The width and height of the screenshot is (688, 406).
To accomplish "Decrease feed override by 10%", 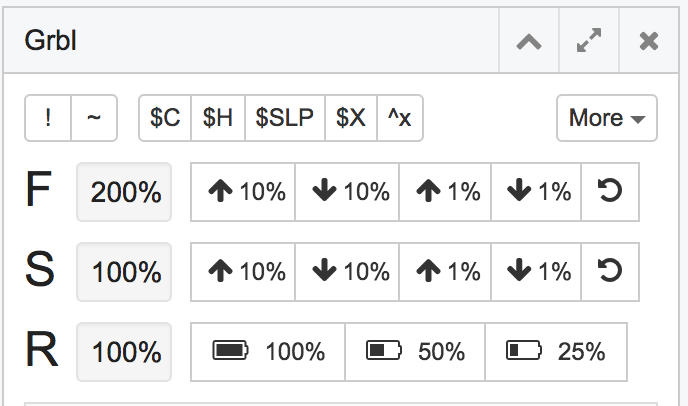I will point(348,191).
